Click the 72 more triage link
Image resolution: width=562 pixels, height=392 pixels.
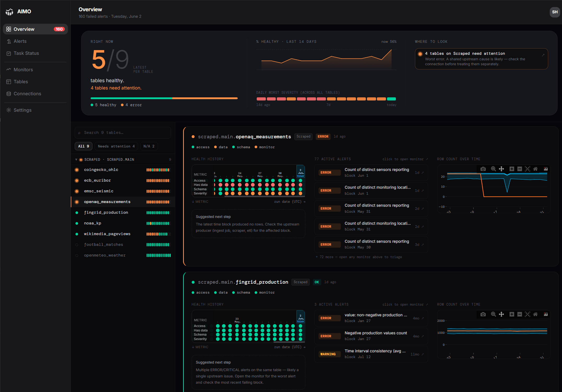point(359,257)
